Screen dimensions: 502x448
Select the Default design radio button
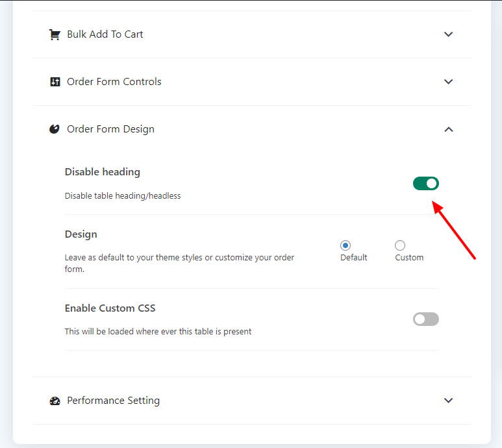[345, 245]
